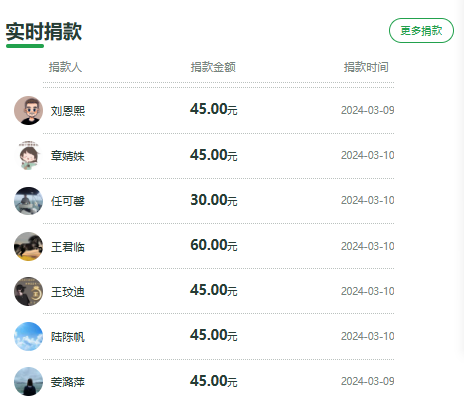Select the donor name 章婧姝
The image size is (464, 407).
pyautogui.click(x=68, y=156)
